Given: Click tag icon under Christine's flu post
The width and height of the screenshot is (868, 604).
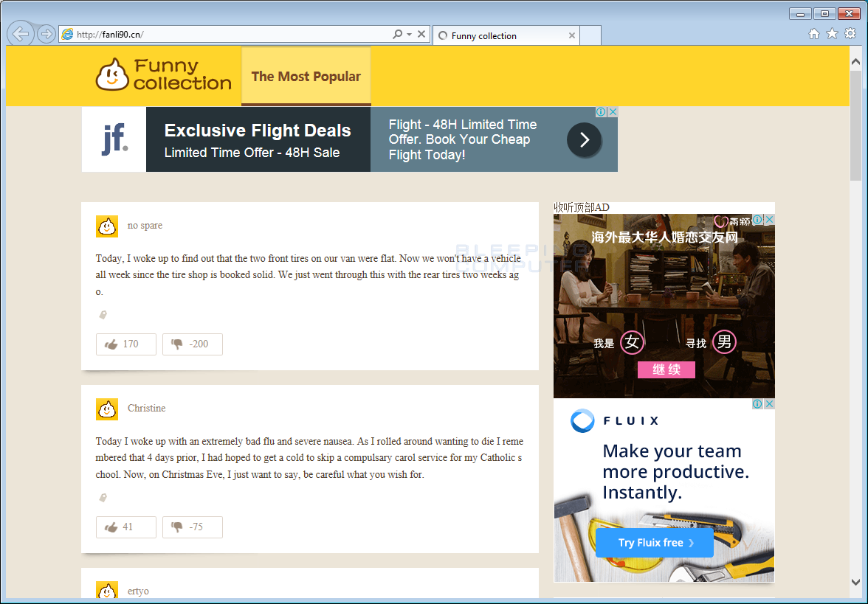Looking at the screenshot, I should click(103, 498).
